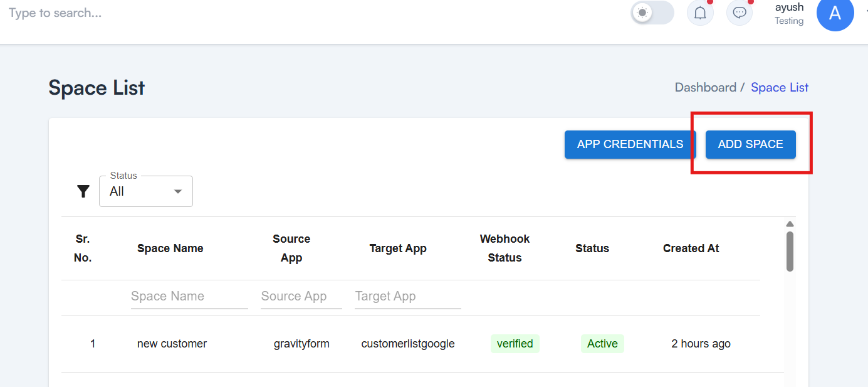Click the Target App filter field
The width and height of the screenshot is (868, 387).
pyautogui.click(x=408, y=296)
